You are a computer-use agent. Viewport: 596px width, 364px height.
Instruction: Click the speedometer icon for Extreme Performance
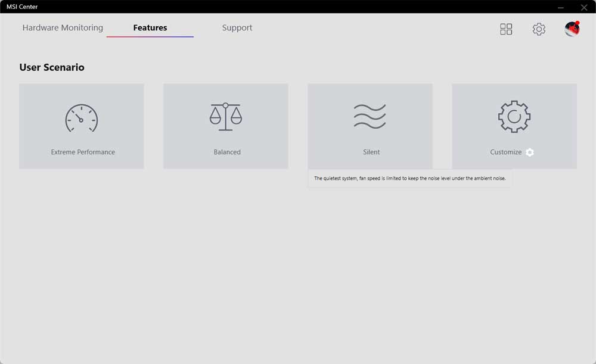pos(81,118)
